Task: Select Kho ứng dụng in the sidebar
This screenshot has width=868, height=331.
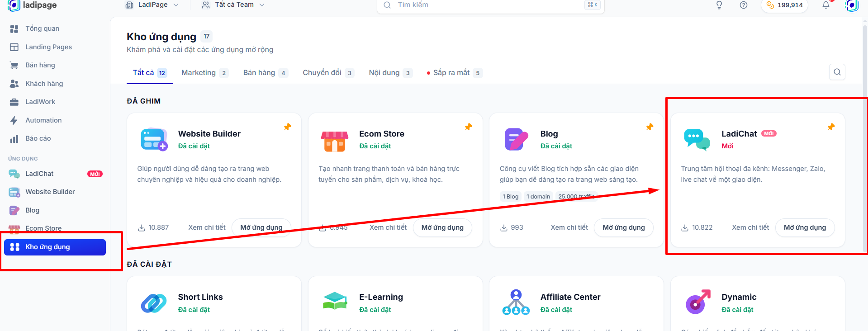Action: click(55, 247)
